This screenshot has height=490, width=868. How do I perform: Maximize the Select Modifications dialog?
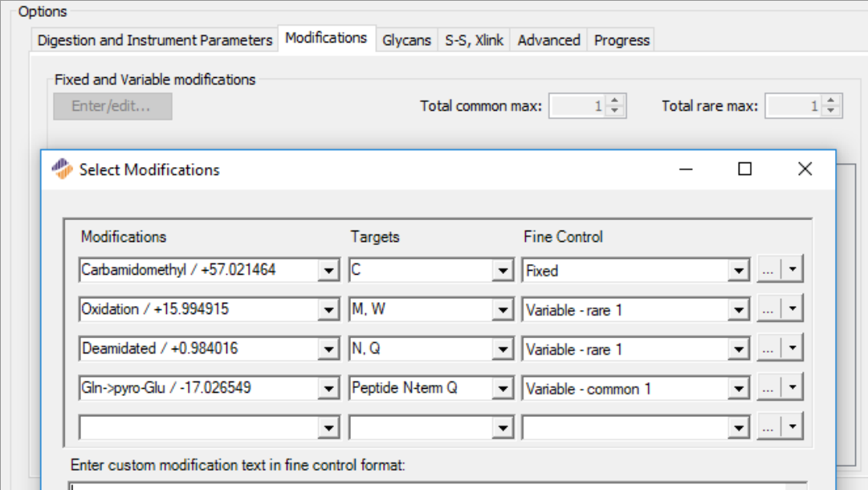tap(744, 169)
